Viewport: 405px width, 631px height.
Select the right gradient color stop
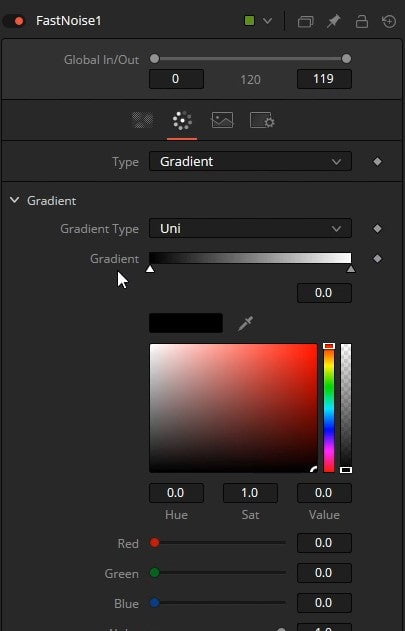pos(351,268)
